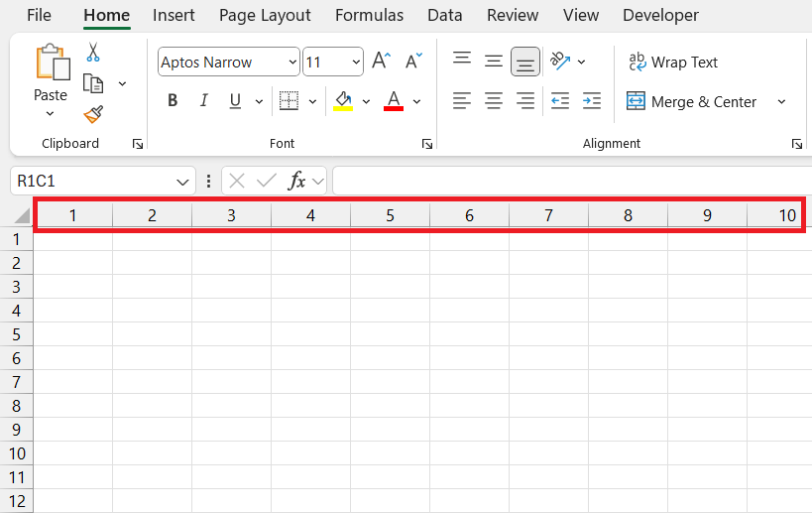Click the Increase Indent icon
The height and width of the screenshot is (513, 812).
591,100
